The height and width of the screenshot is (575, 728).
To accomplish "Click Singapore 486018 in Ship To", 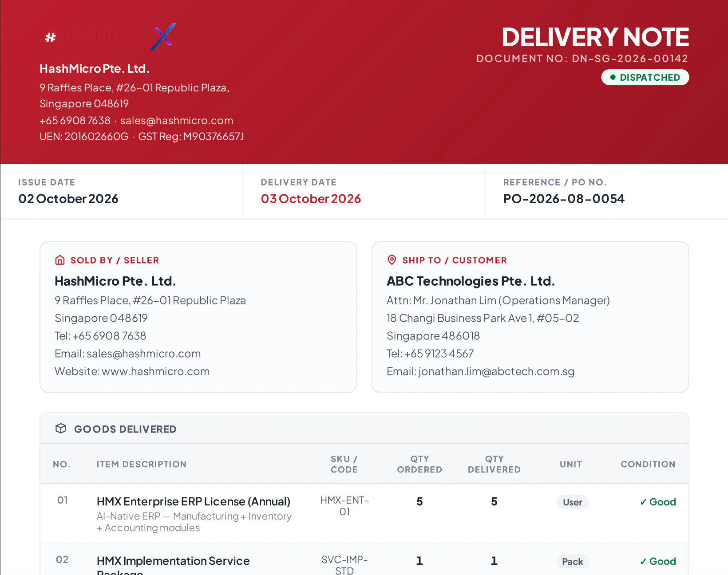I will 433,336.
